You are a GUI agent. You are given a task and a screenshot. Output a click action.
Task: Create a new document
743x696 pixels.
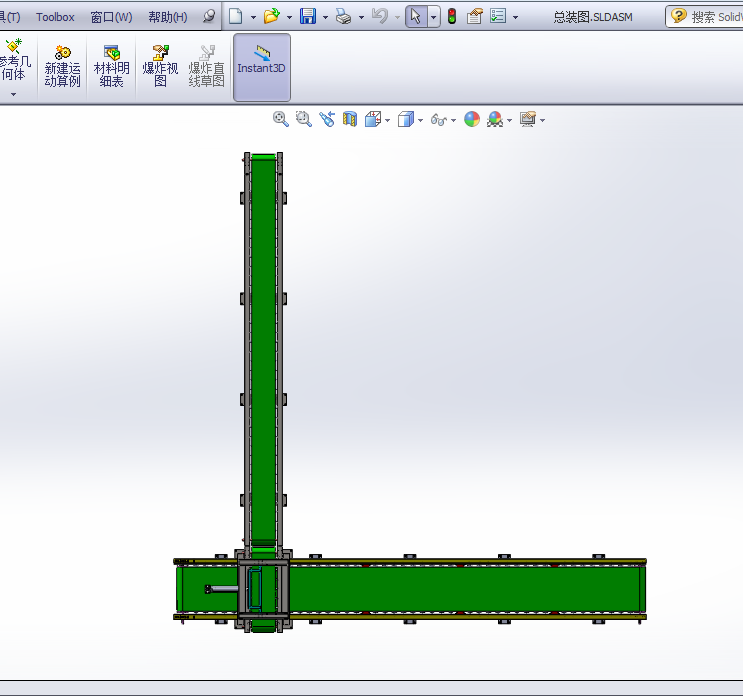click(x=236, y=17)
